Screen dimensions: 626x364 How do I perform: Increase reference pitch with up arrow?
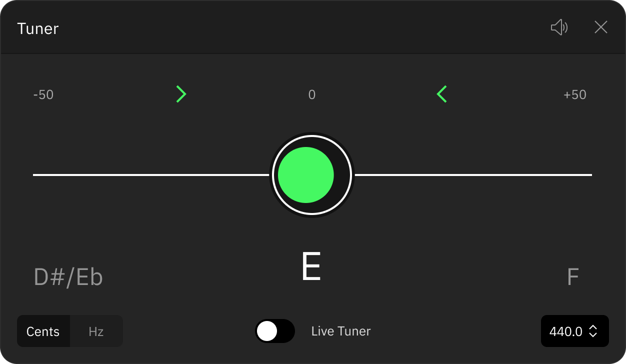click(593, 327)
